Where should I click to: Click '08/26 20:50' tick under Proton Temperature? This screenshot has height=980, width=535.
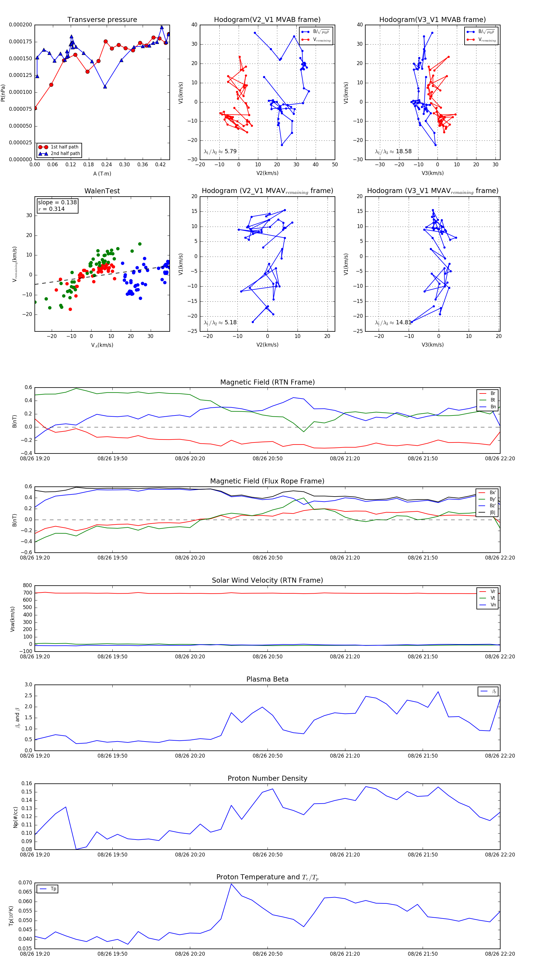pyautogui.click(x=267, y=954)
